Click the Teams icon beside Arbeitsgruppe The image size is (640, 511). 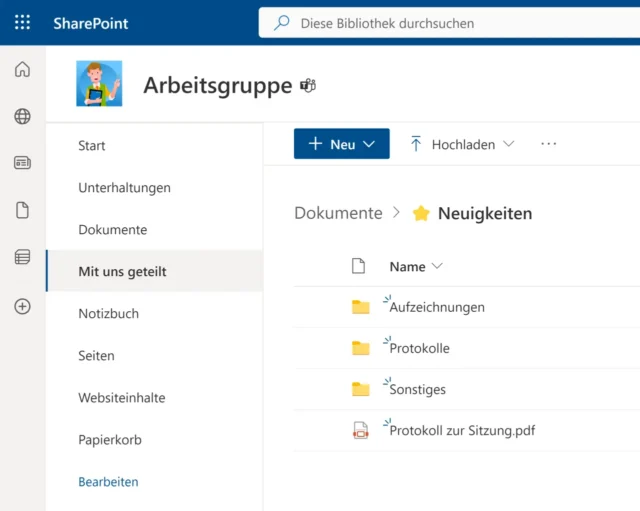[308, 86]
